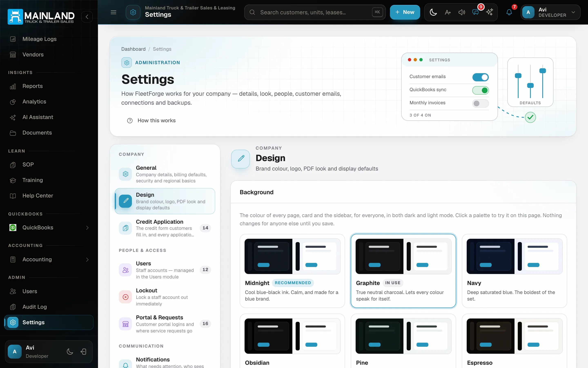The width and height of the screenshot is (588, 368).
Task: Toggle theme moon icon in sidebar footer
Action: [x=70, y=352]
